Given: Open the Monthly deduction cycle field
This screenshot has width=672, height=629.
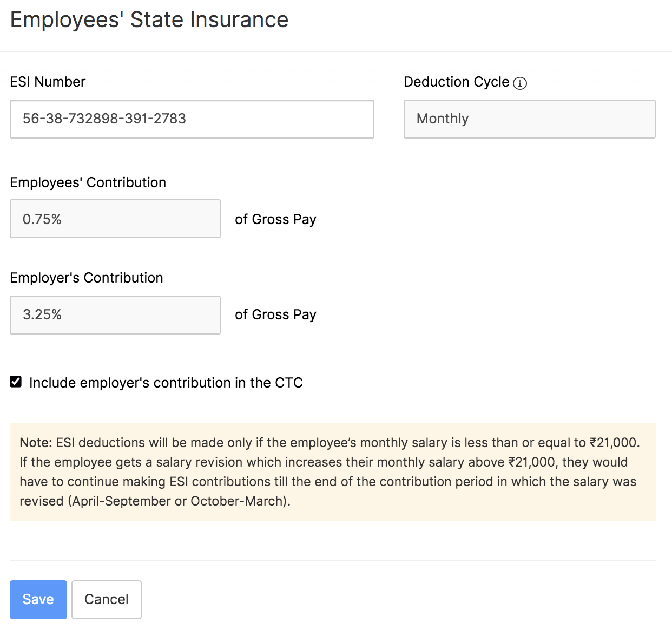Looking at the screenshot, I should click(529, 119).
